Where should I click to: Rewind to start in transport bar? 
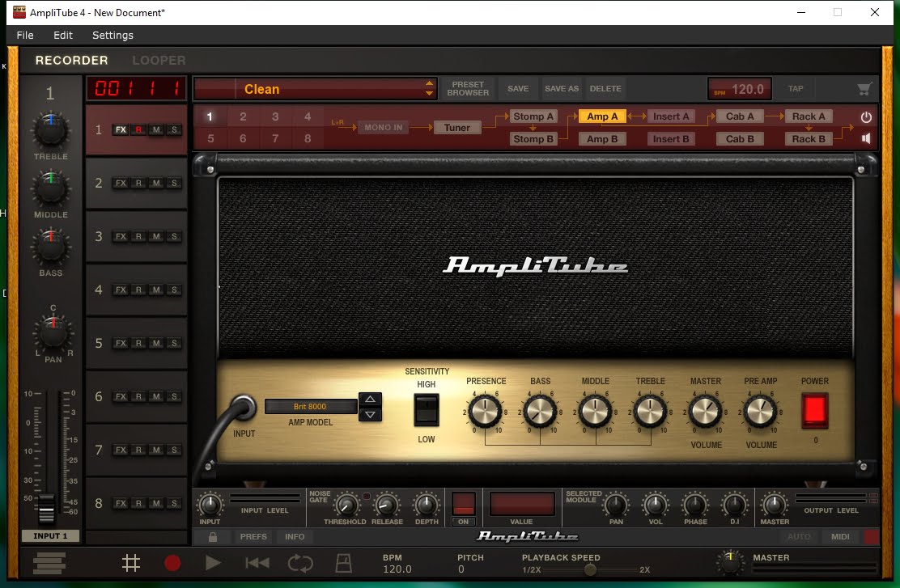point(257,564)
